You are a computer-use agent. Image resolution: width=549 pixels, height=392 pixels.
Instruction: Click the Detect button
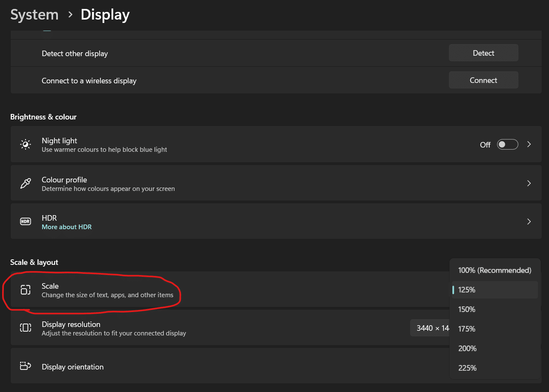coord(483,53)
